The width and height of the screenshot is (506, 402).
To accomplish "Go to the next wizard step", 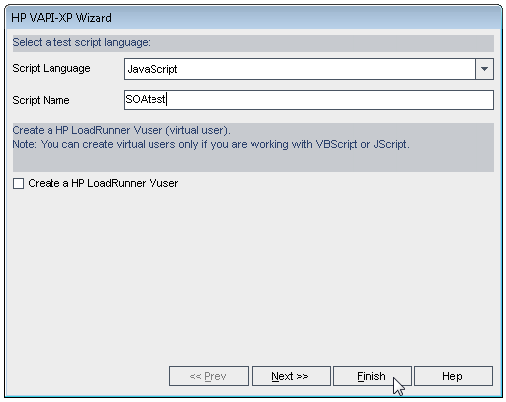I will click(x=291, y=376).
